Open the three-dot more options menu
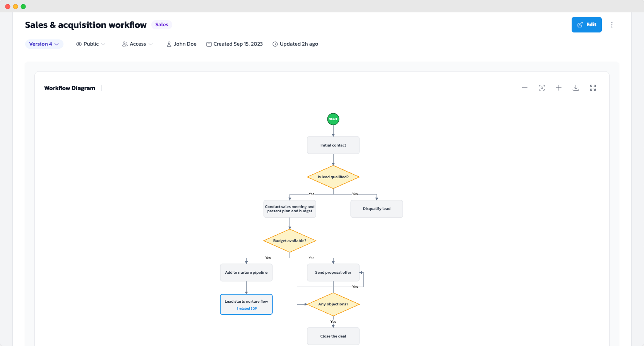This screenshot has height=346, width=644. [x=612, y=25]
